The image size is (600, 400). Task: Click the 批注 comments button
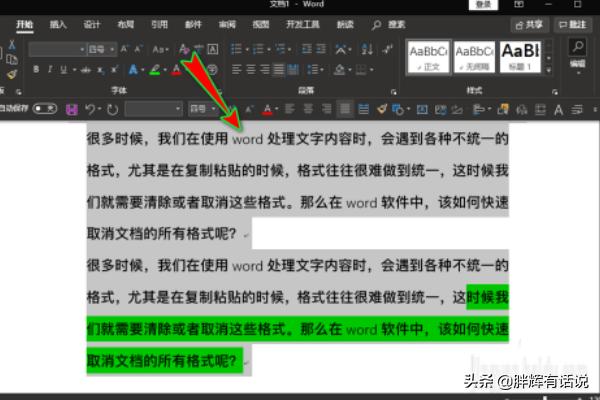click(x=572, y=25)
